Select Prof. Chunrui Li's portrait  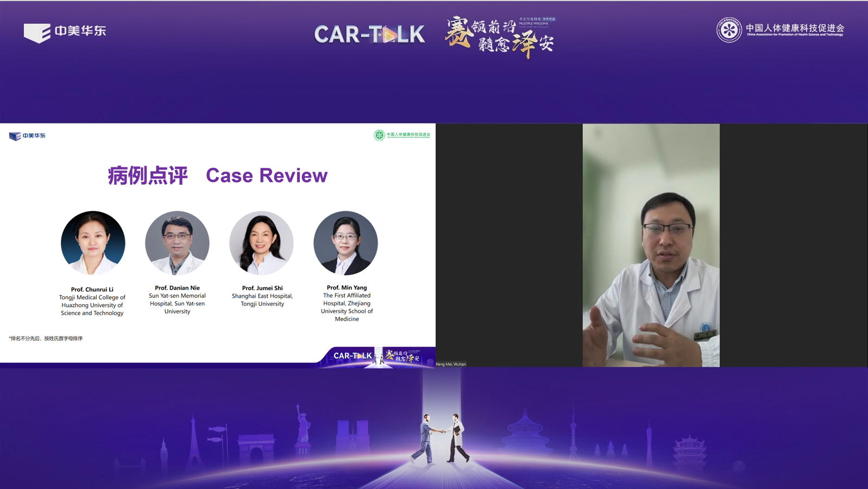click(x=93, y=243)
